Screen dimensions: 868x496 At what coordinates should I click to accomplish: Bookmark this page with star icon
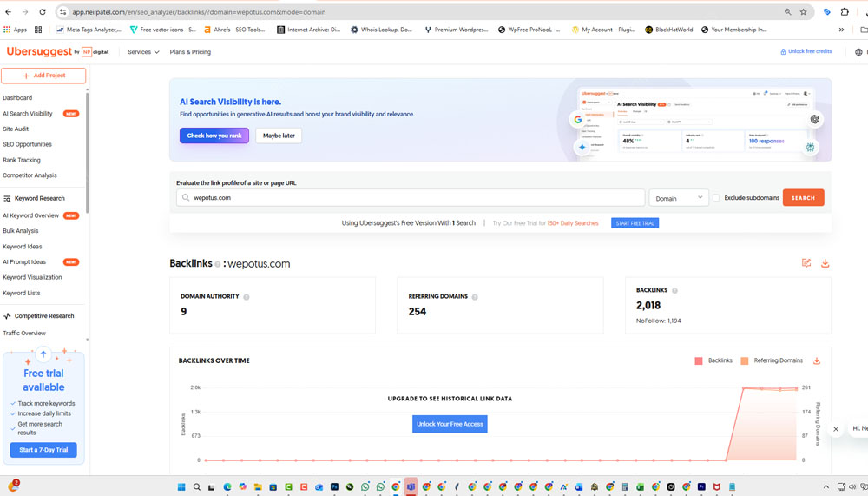pyautogui.click(x=803, y=11)
